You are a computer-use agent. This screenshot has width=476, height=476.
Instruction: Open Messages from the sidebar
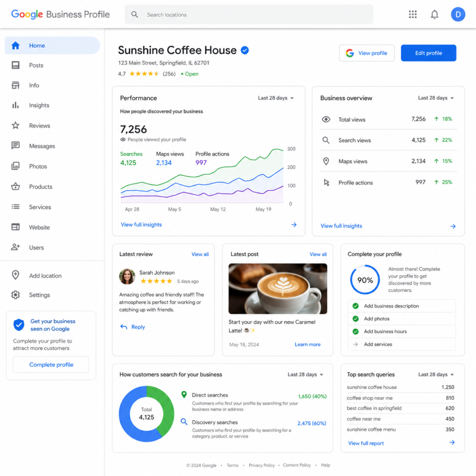pos(52,145)
